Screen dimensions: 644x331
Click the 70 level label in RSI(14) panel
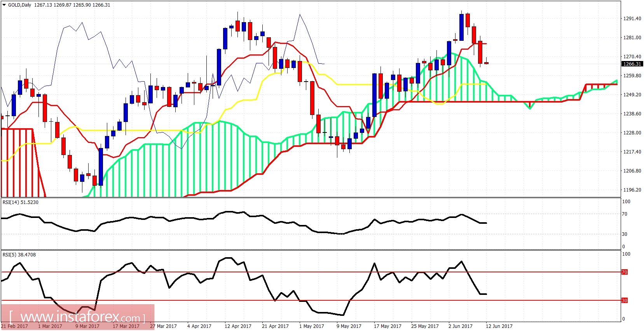[x=625, y=214]
